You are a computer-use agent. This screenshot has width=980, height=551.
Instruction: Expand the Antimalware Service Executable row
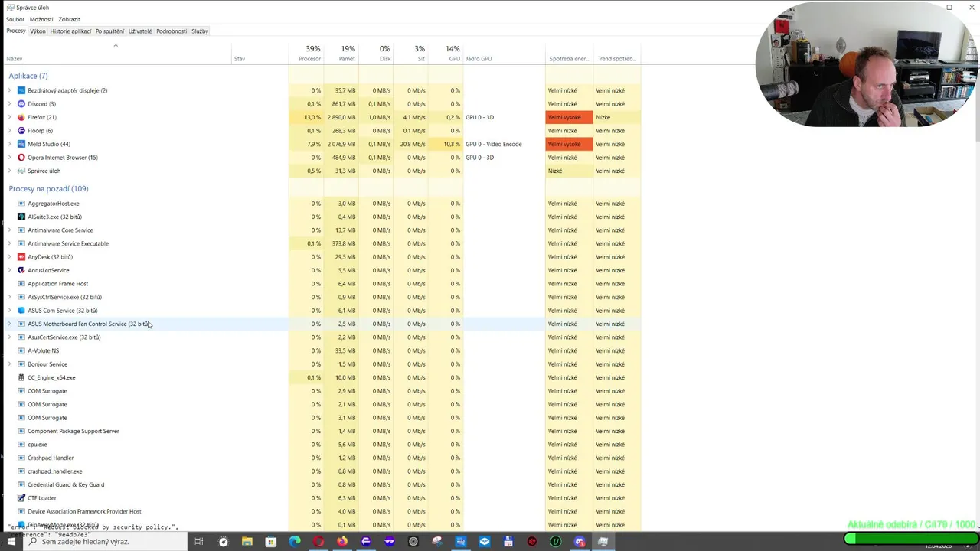(10, 243)
